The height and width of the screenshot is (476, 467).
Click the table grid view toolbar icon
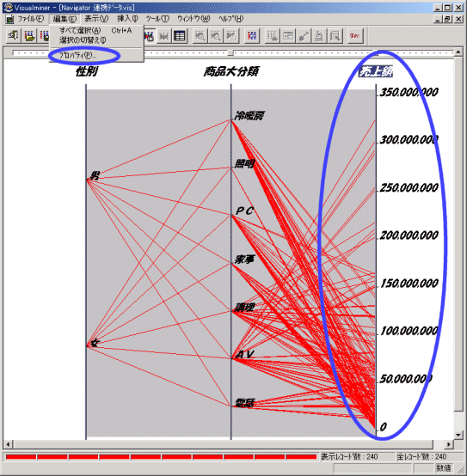180,36
